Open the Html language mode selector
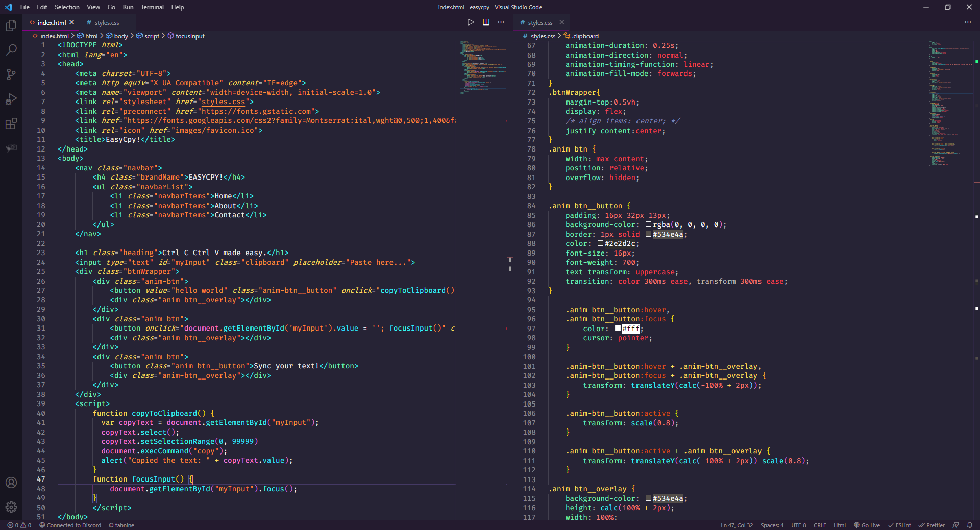Screen dimensions: 980x530 pyautogui.click(x=840, y=525)
